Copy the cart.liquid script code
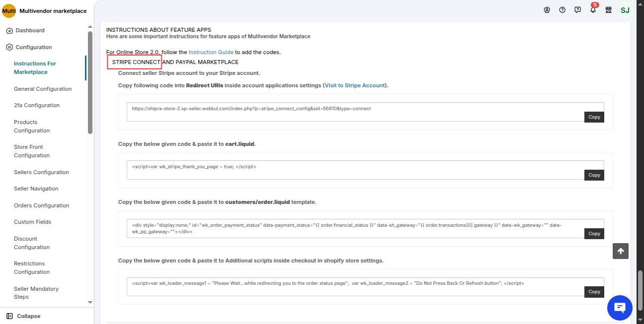Screen dimensions: 644x324 click(594, 175)
